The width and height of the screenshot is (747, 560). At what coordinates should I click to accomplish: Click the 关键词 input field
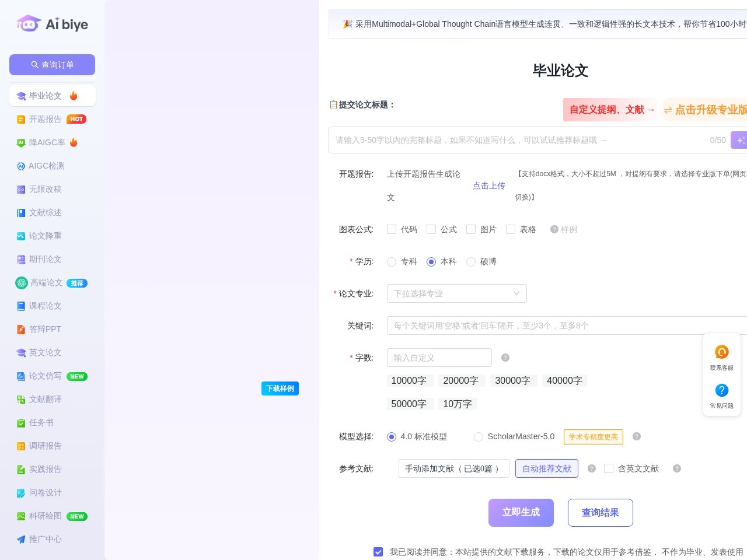click(566, 325)
